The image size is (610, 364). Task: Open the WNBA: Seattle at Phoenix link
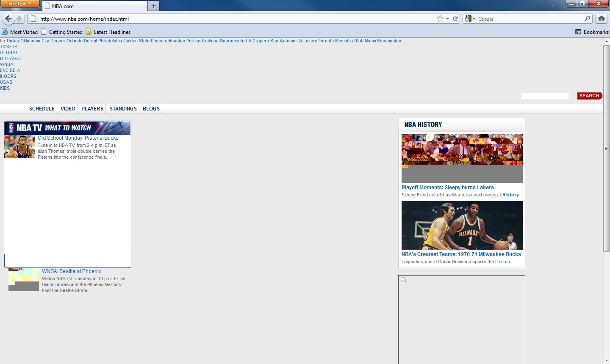coord(71,271)
